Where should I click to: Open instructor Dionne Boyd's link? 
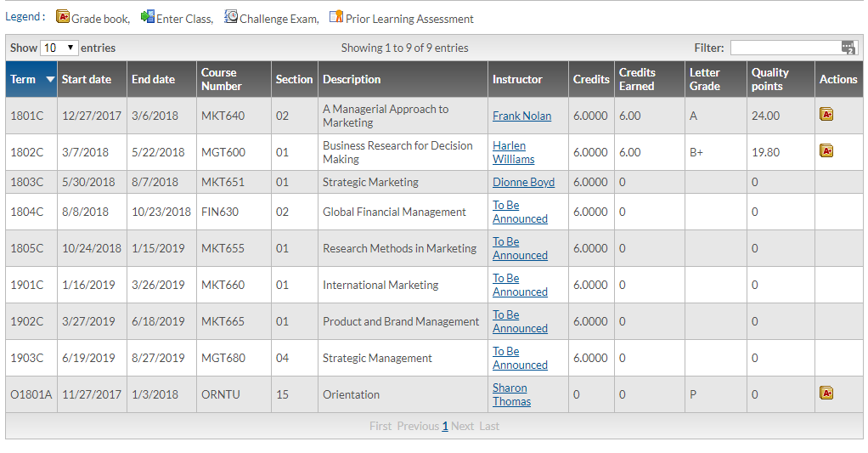coord(523,182)
